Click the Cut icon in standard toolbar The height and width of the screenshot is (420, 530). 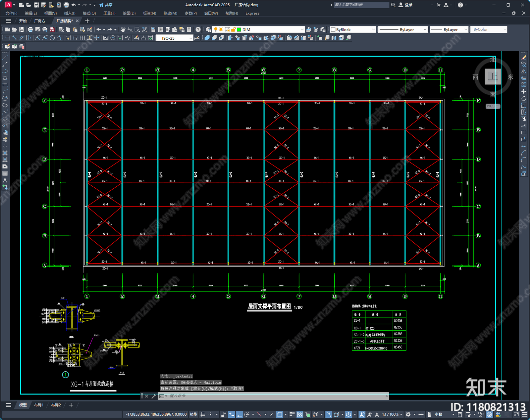(61, 29)
